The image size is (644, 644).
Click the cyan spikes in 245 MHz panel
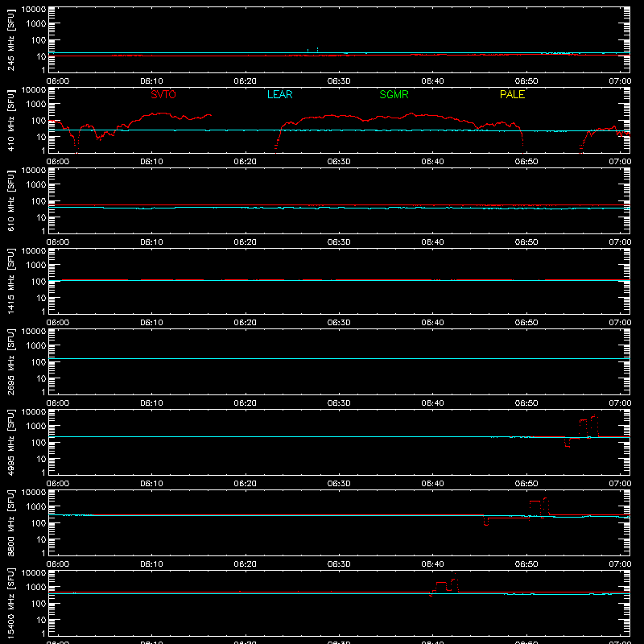point(312,50)
